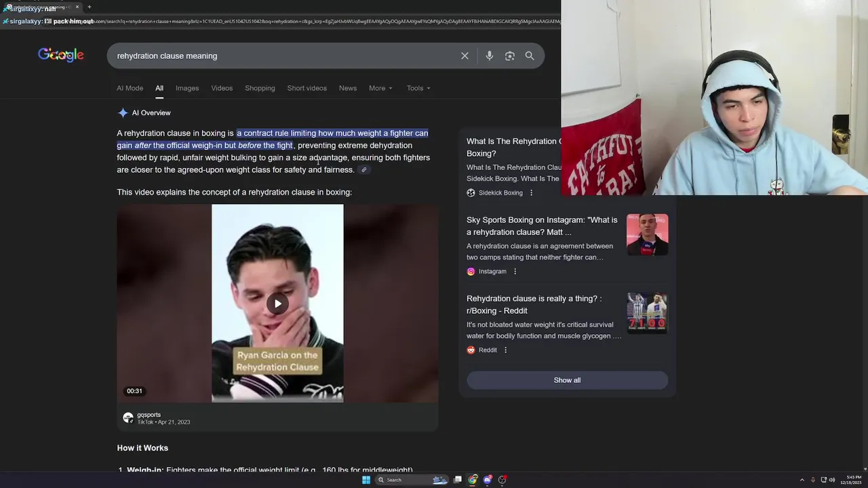The image size is (868, 488).
Task: Close the current browser tab
Action: [77, 7]
